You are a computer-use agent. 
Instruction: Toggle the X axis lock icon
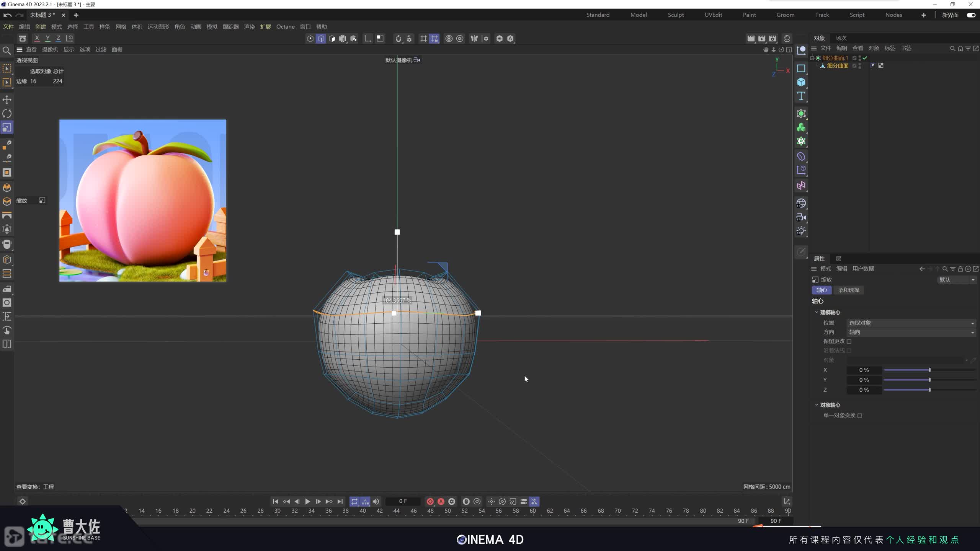click(x=37, y=38)
